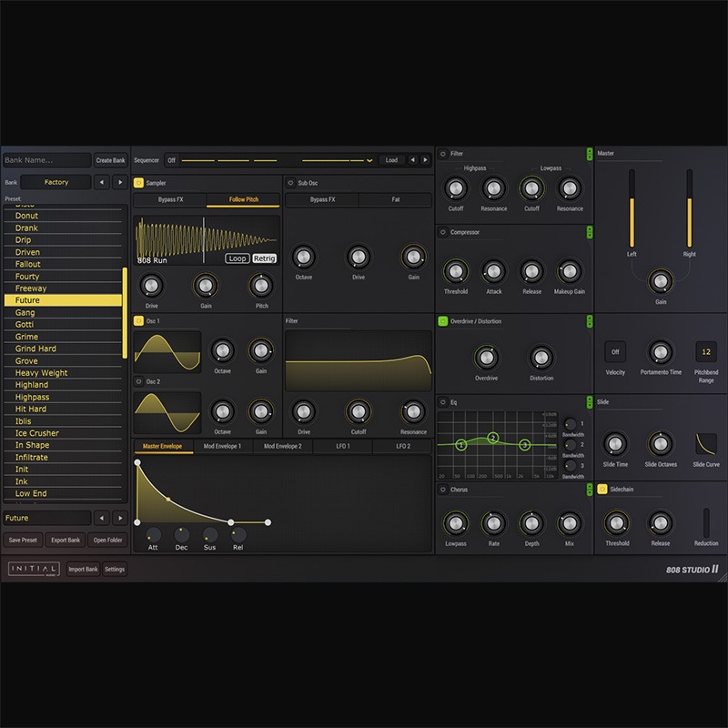
Task: Open the LFO 2 tab
Action: (x=402, y=446)
